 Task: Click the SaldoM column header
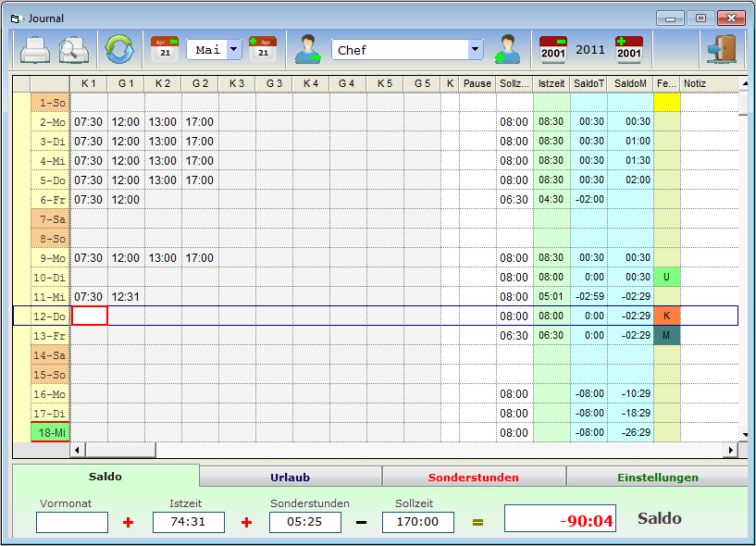click(x=630, y=83)
